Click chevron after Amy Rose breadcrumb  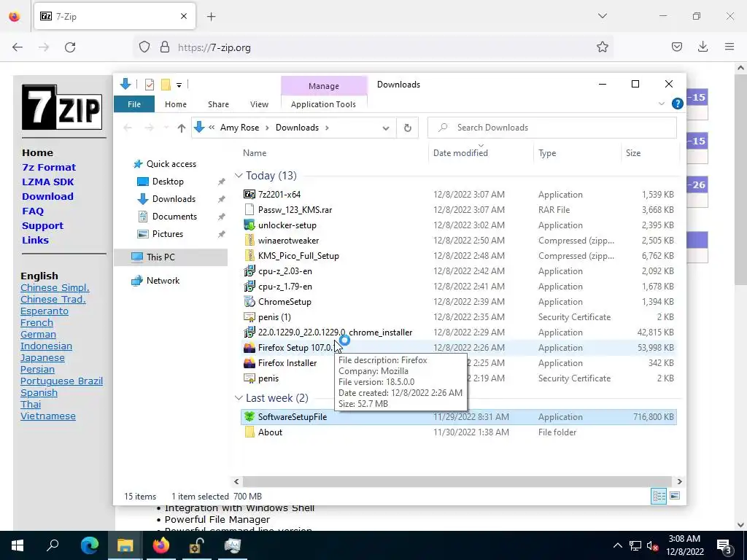coord(267,128)
